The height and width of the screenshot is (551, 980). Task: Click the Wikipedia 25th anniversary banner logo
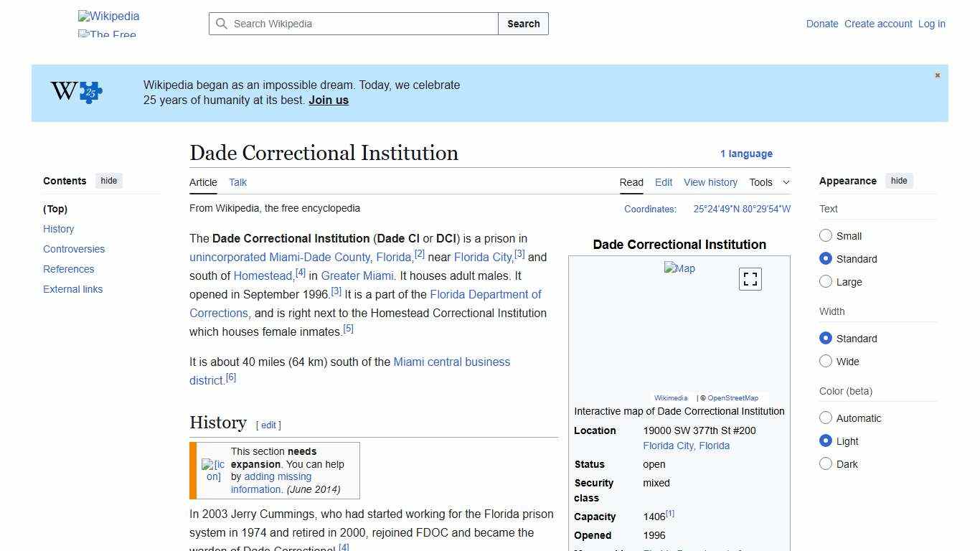tap(74, 93)
